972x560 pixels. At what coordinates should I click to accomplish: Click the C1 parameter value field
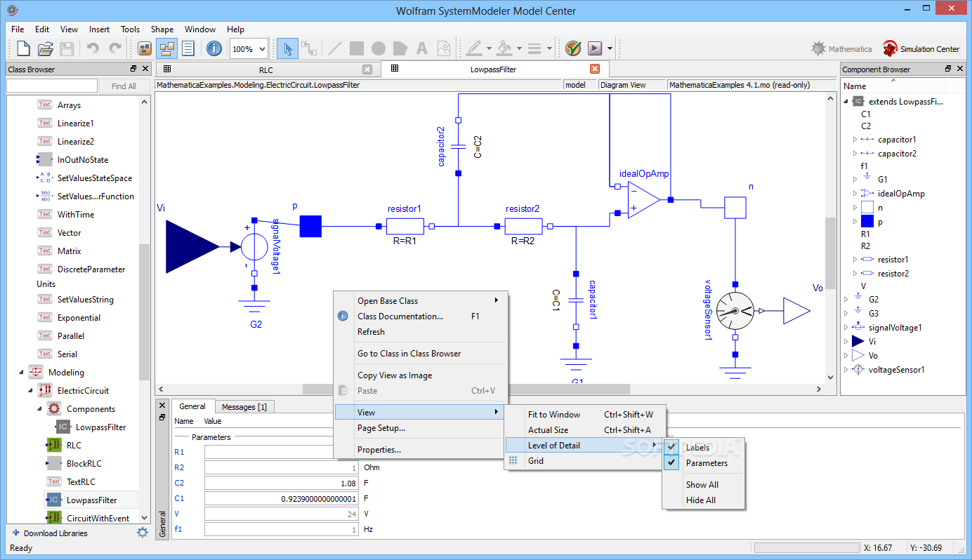282,499
